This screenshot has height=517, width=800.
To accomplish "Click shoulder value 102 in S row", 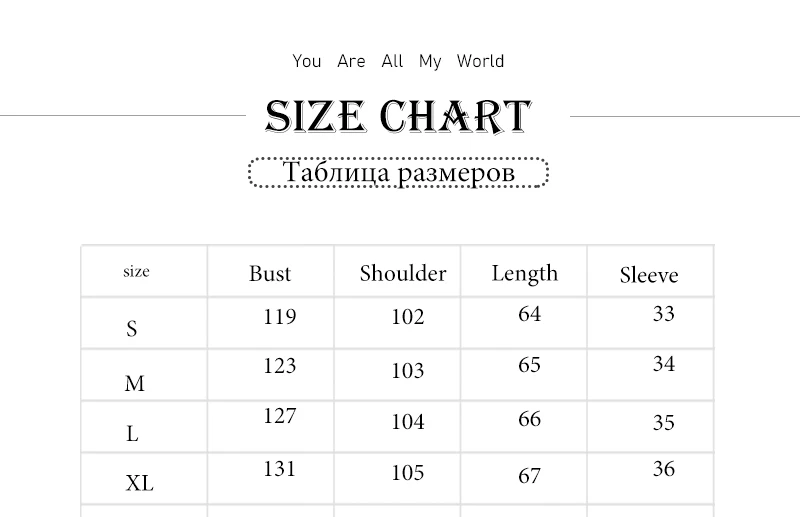I will coord(408,317).
